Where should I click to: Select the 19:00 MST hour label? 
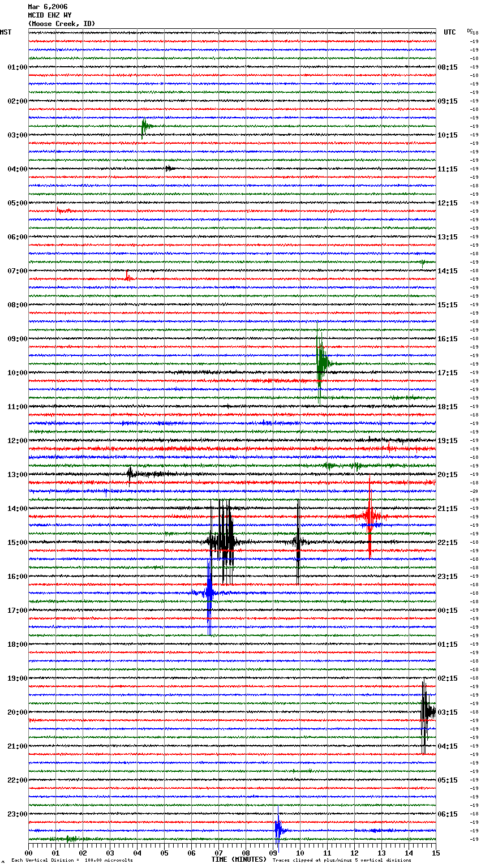(x=18, y=678)
